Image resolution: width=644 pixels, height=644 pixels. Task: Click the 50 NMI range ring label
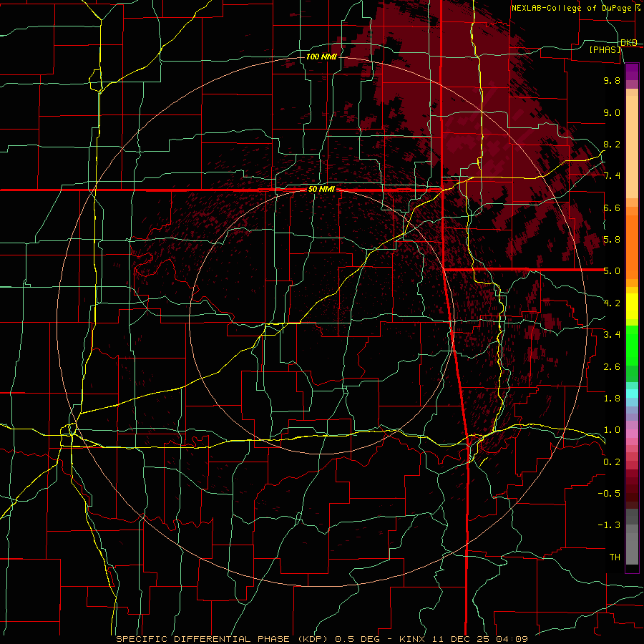pos(321,190)
